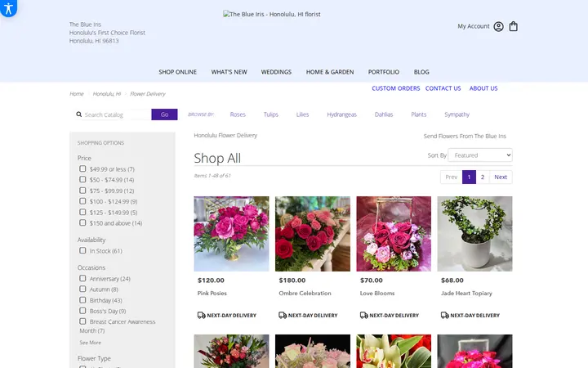Viewport: 588px width, 368px height.
Task: Check the Birthday occasion filter
Action: pyautogui.click(x=82, y=300)
